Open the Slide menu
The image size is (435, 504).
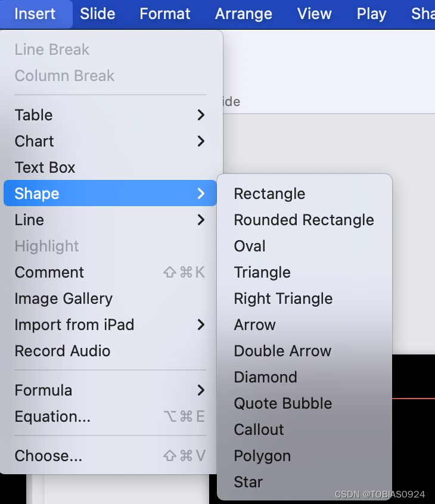click(x=98, y=14)
